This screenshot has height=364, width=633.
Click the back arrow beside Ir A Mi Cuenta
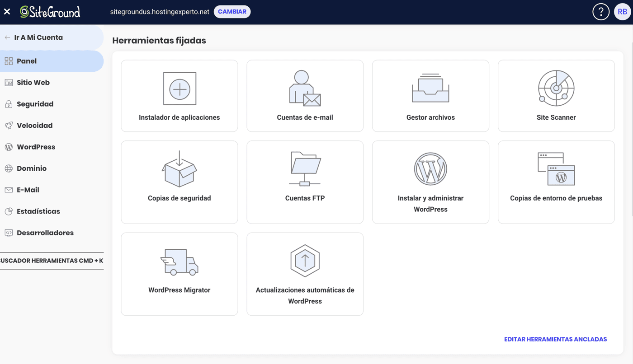7,37
